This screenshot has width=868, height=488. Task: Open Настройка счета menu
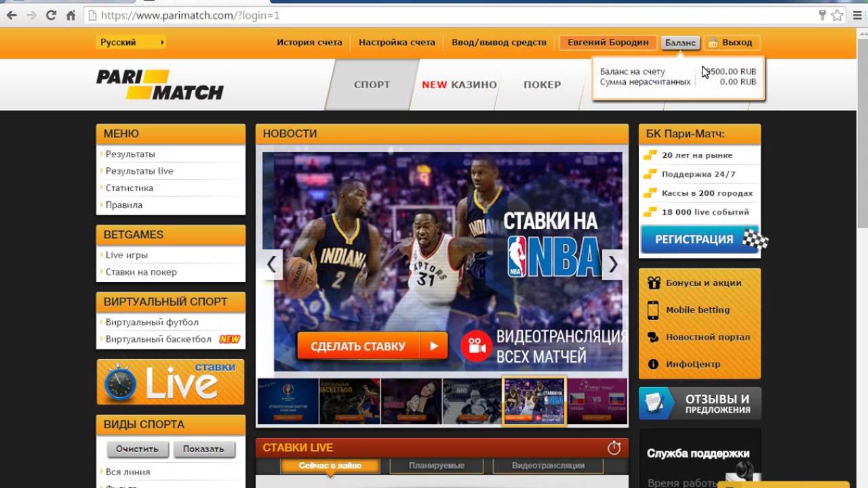pos(397,42)
